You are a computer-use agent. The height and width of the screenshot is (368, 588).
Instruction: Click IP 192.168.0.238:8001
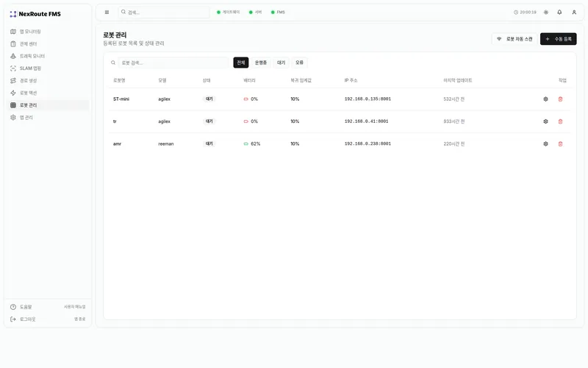(x=367, y=144)
